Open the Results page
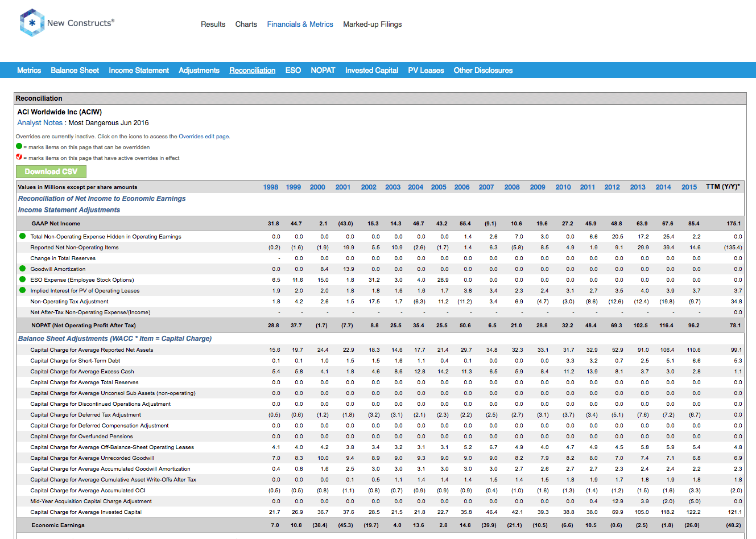This screenshot has width=756, height=539. tap(213, 24)
